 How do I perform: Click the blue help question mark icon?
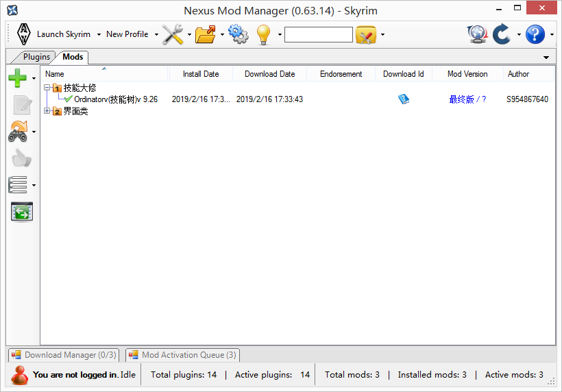coord(535,34)
